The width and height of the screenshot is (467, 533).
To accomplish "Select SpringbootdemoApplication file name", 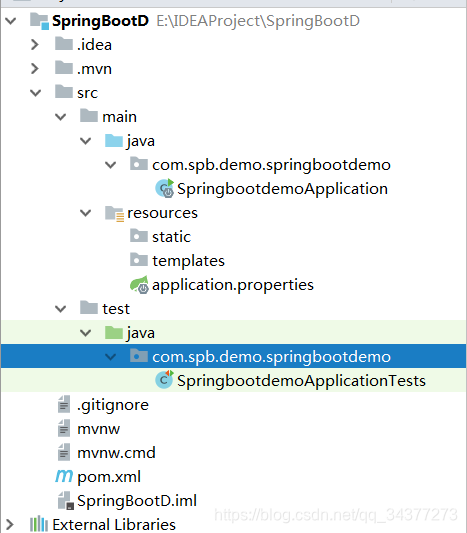I will coord(282,189).
